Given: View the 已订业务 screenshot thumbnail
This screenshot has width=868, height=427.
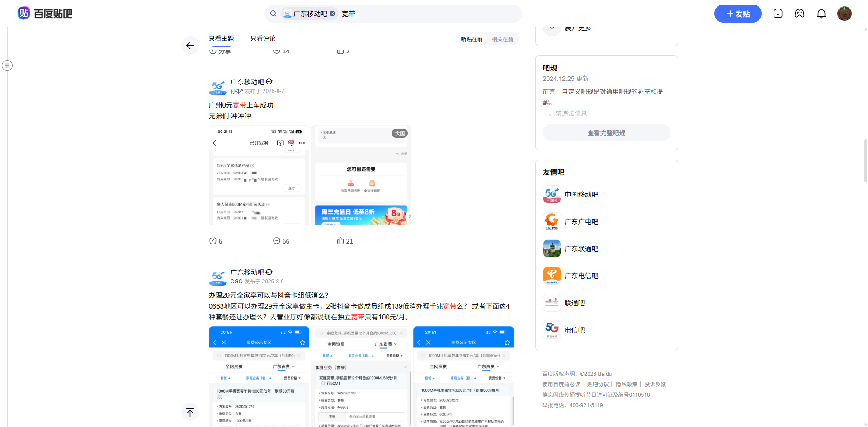Looking at the screenshot, I should point(259,175).
